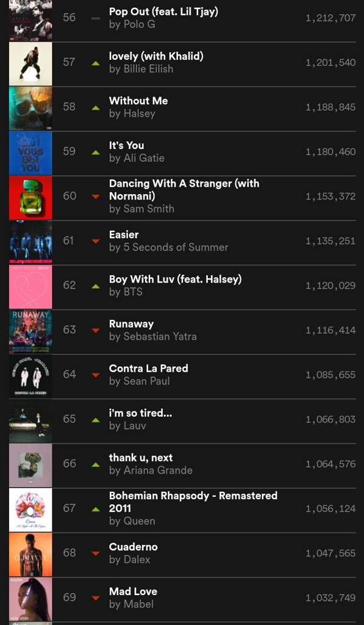364x625 pixels.
Task: Open the Without Me album cover
Action: (30, 109)
